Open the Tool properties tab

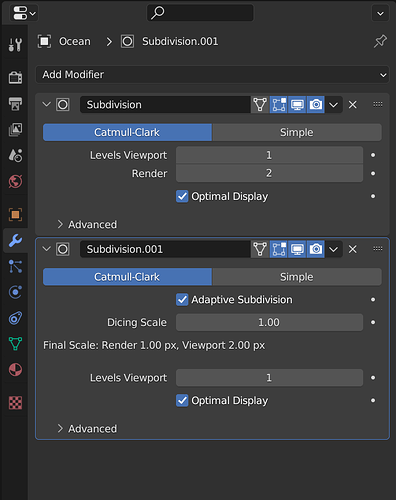[x=15, y=44]
